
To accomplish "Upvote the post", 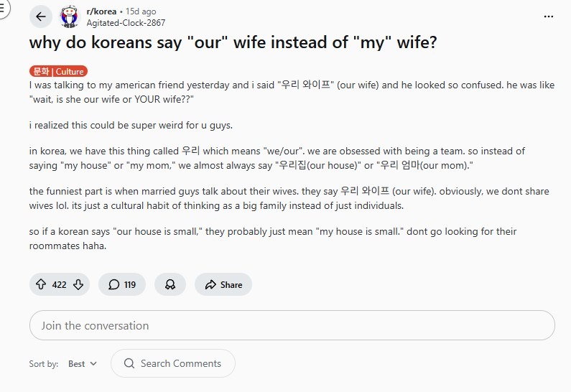I will [x=41, y=284].
